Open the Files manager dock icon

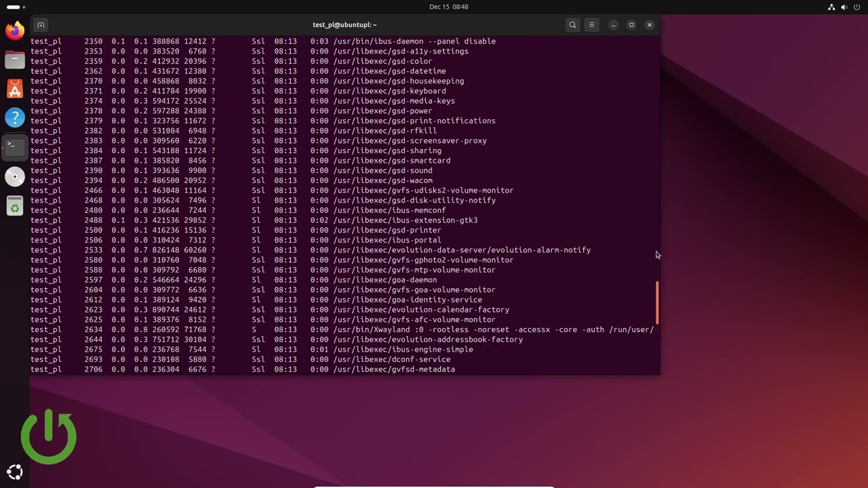(x=14, y=60)
